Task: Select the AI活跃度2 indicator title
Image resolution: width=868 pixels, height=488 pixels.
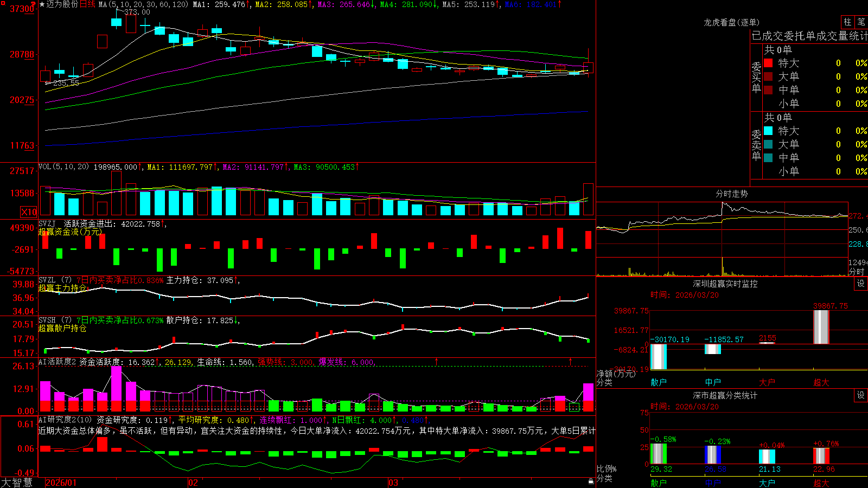Action: pyautogui.click(x=58, y=362)
